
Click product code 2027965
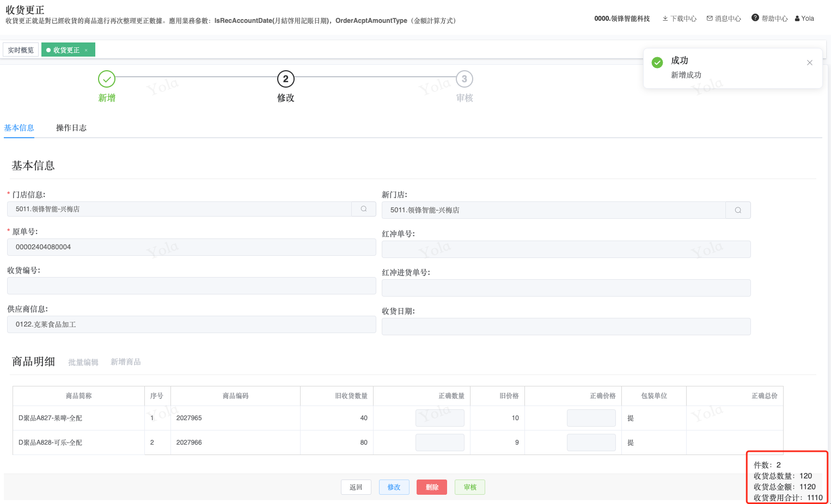point(189,418)
